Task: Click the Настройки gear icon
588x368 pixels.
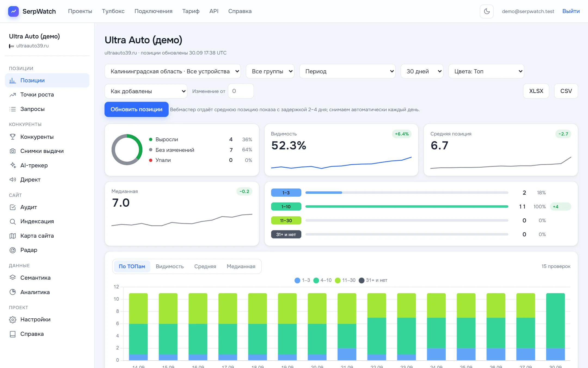Action: 13,319
